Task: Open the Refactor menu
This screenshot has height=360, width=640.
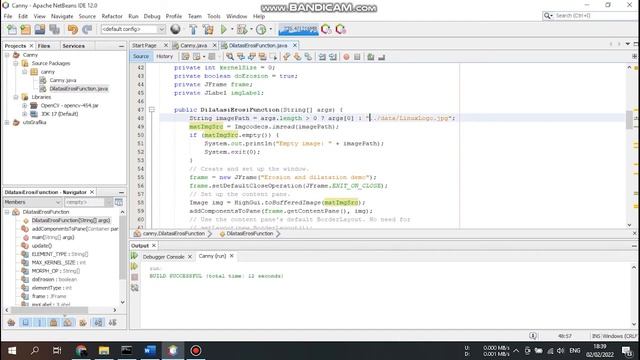Action: tap(112, 16)
